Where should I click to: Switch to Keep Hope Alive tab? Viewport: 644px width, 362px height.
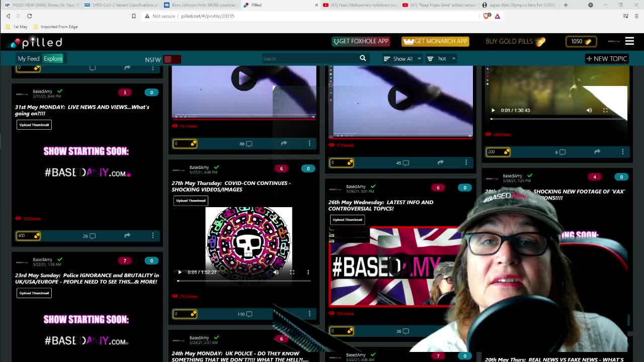(440, 5)
